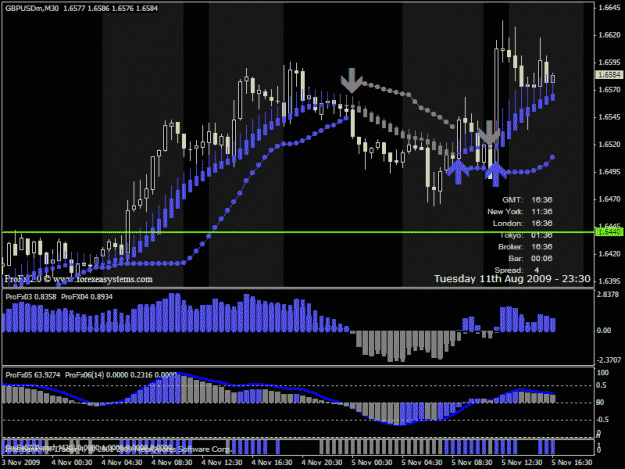Image resolution: width=625 pixels, height=469 pixels.
Task: Click the GMT: 16:36 clock line
Action: (527, 200)
